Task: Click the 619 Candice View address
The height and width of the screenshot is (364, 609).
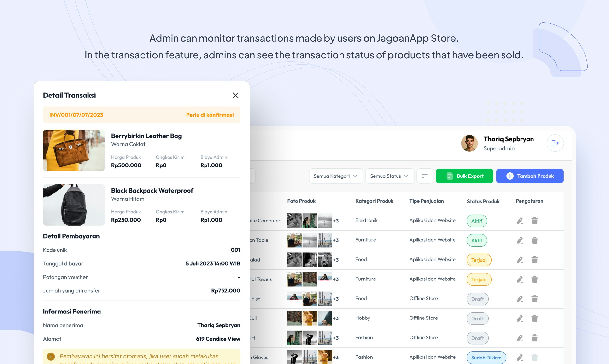Action: point(218,339)
